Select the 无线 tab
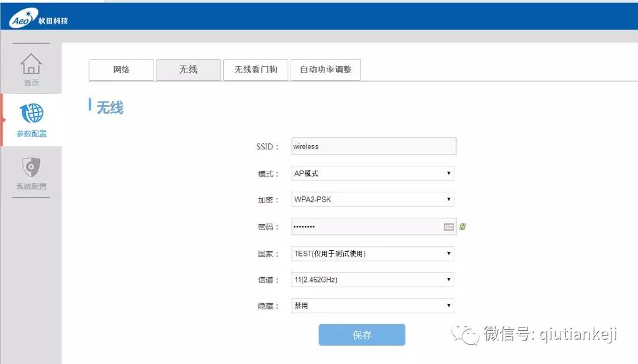This screenshot has width=638, height=364. click(188, 70)
